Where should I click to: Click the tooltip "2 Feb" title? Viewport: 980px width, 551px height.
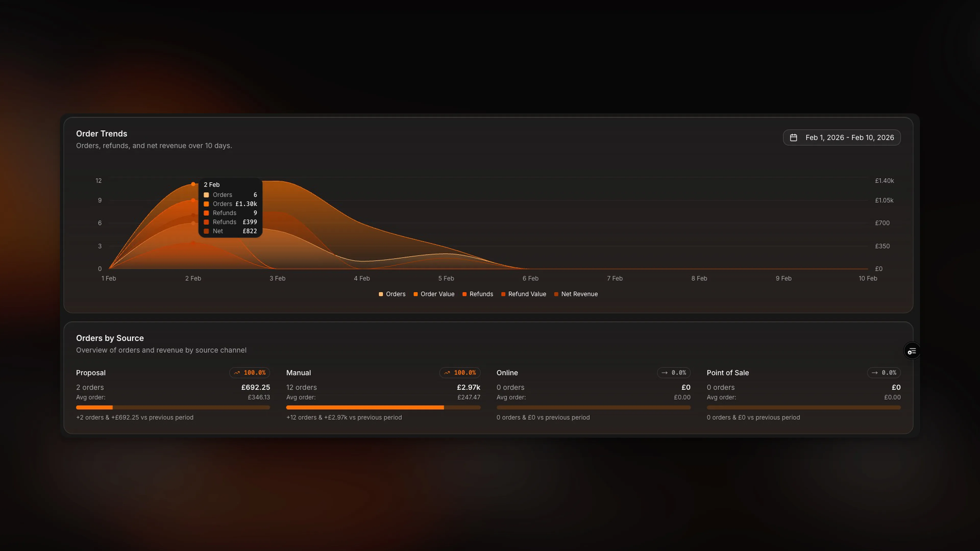click(x=212, y=185)
